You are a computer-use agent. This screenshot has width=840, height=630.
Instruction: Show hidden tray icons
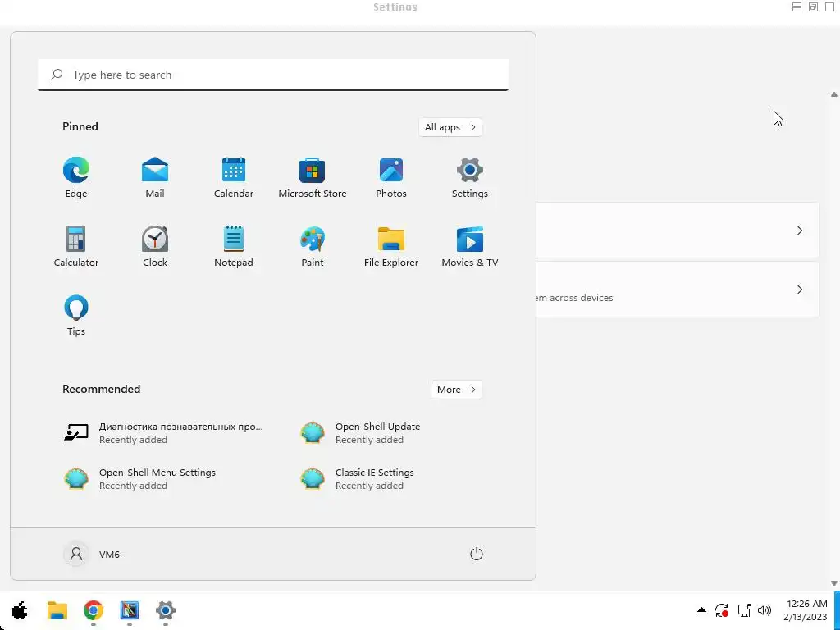pos(701,610)
